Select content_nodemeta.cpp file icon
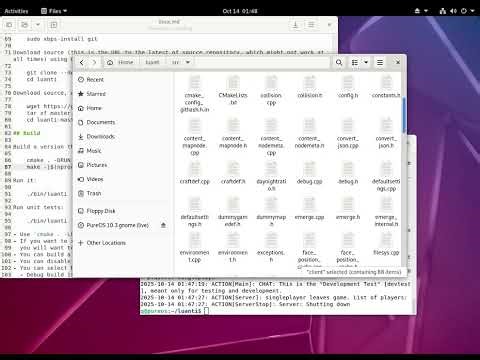Viewport: 480px width, 360px height. coord(271,126)
